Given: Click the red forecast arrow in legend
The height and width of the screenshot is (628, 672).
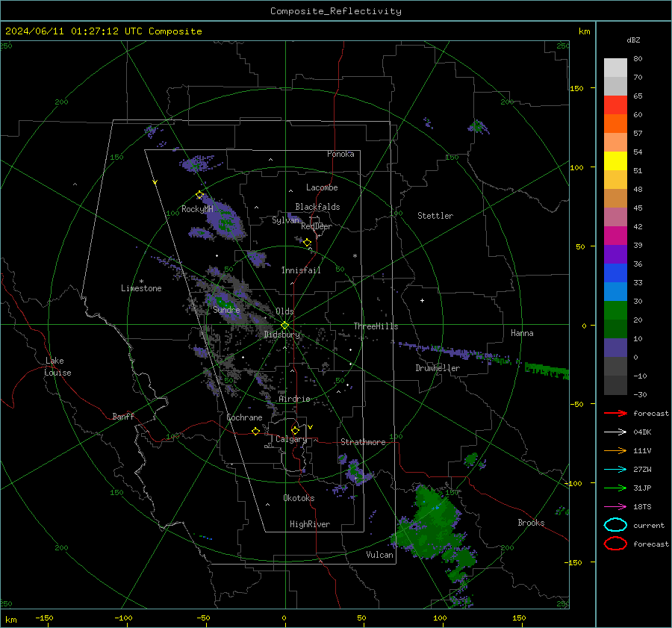Looking at the screenshot, I should (615, 413).
